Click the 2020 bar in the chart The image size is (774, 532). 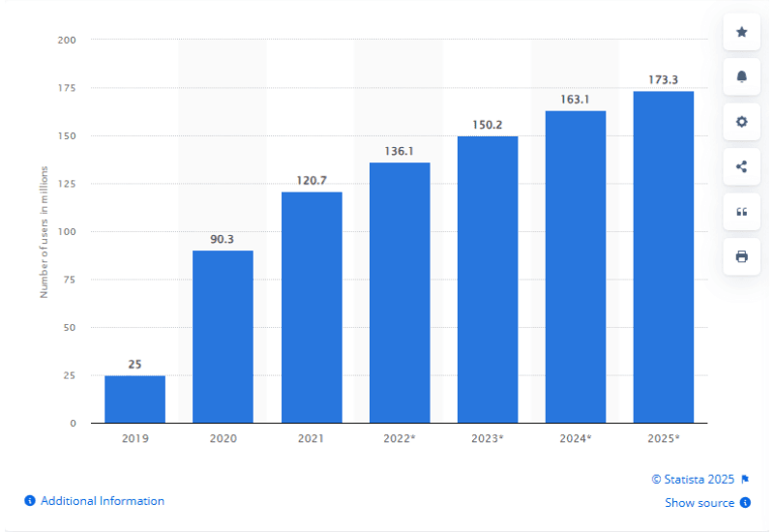[x=223, y=337]
